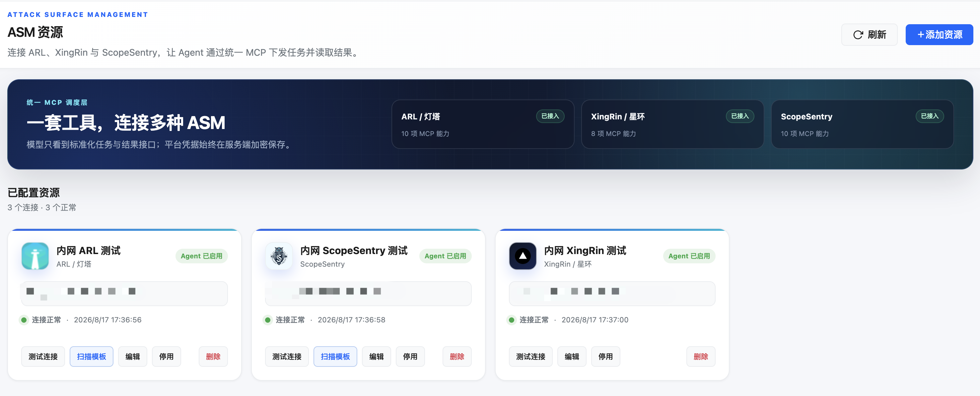Add a new resource with 添加资源

point(939,35)
